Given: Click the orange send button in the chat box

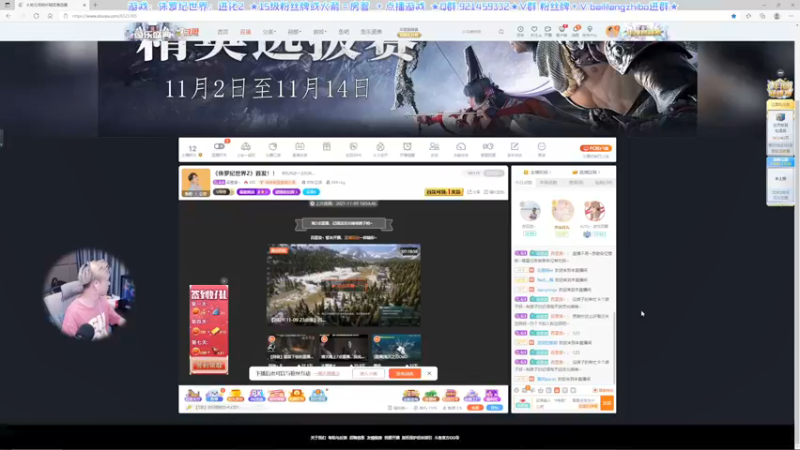Looking at the screenshot, I should coord(607,403).
